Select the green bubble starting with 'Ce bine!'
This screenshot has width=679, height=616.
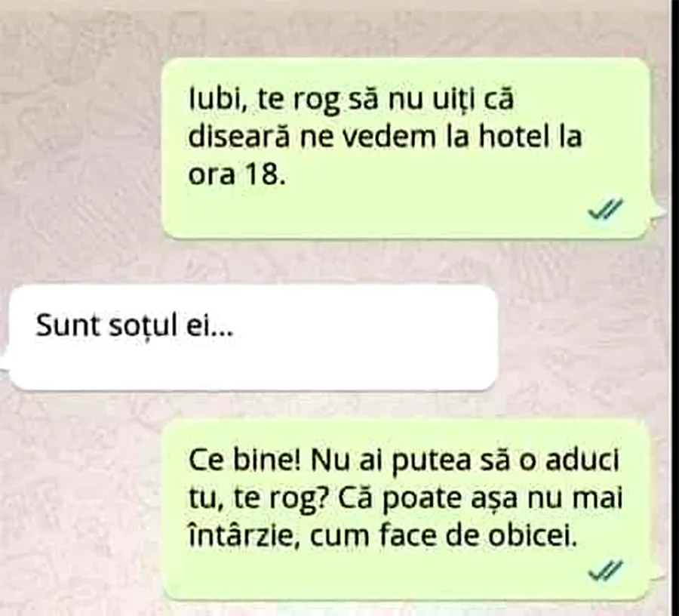[406, 510]
